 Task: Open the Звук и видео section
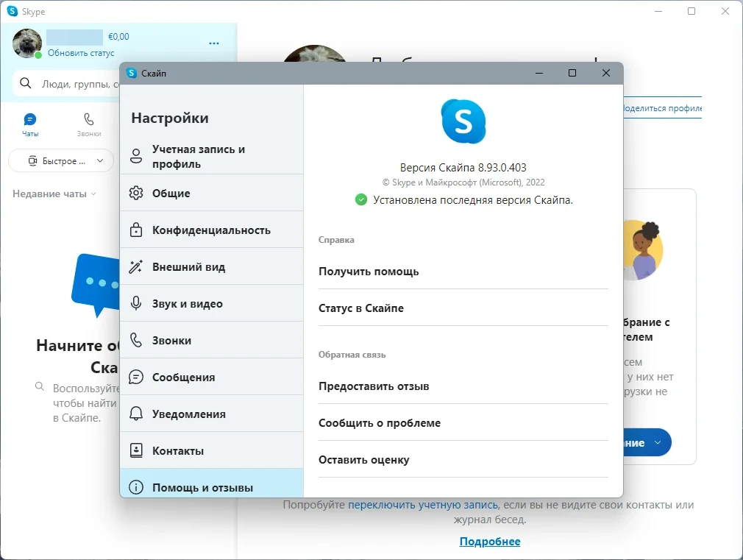212,303
